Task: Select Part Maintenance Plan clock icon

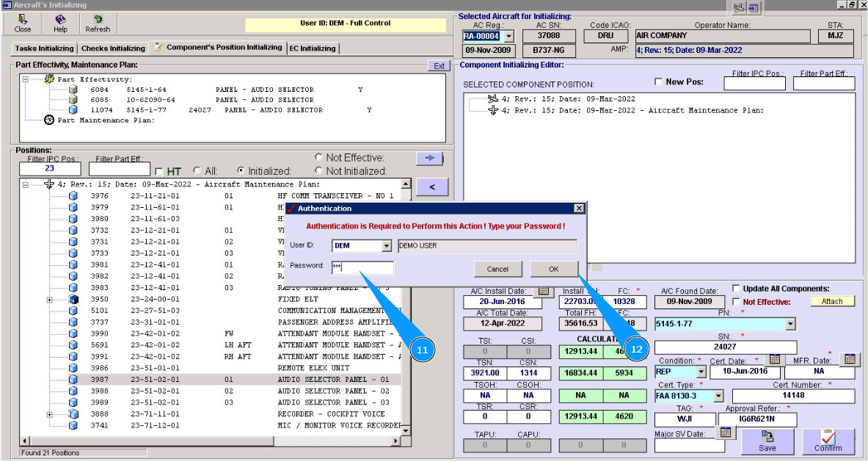Action: (49, 120)
